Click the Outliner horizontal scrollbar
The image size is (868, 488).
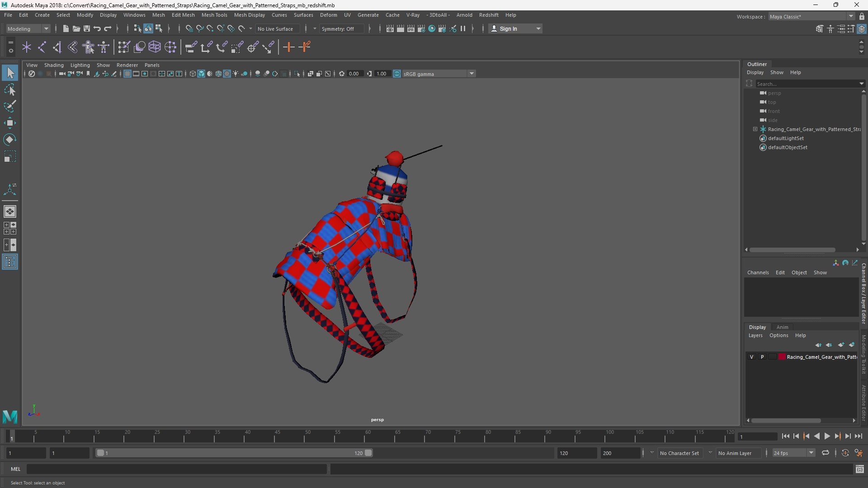[x=792, y=250]
